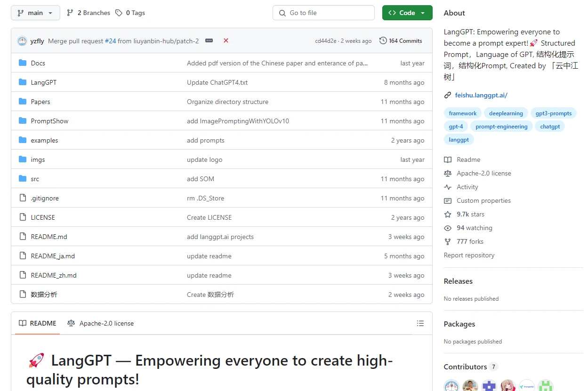588x391 pixels.
Task: Open the 777 forks page
Action: click(x=469, y=241)
